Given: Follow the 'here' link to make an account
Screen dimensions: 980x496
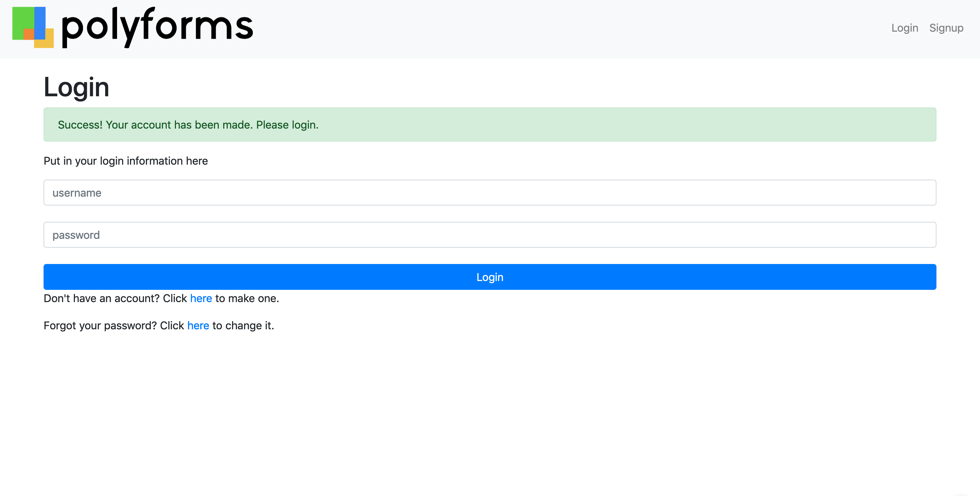Looking at the screenshot, I should pos(201,298).
